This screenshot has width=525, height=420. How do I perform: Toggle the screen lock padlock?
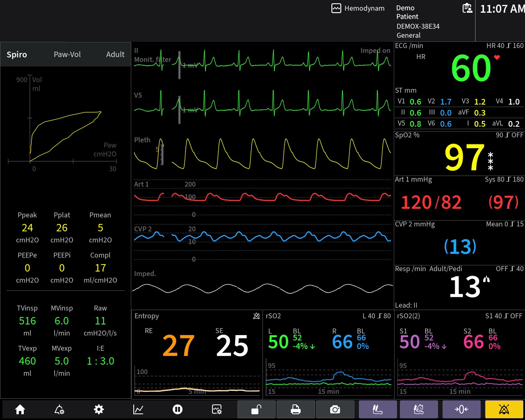256,409
